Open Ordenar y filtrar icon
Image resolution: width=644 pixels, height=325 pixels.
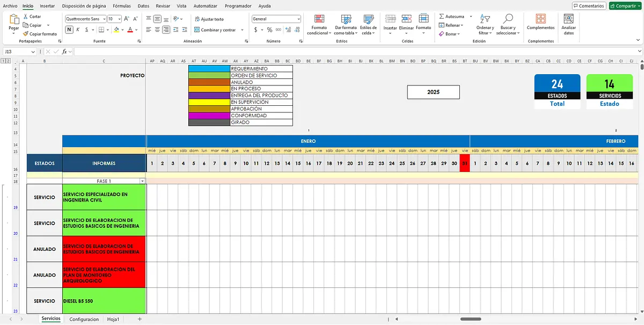tap(485, 19)
